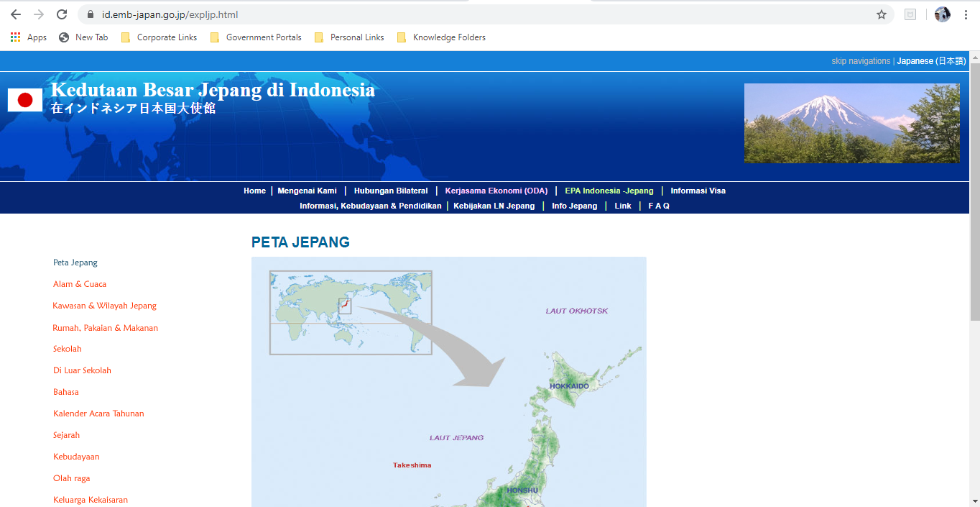Viewport: 980px width, 507px height.
Task: Click the padlock site info icon
Action: [x=90, y=14]
